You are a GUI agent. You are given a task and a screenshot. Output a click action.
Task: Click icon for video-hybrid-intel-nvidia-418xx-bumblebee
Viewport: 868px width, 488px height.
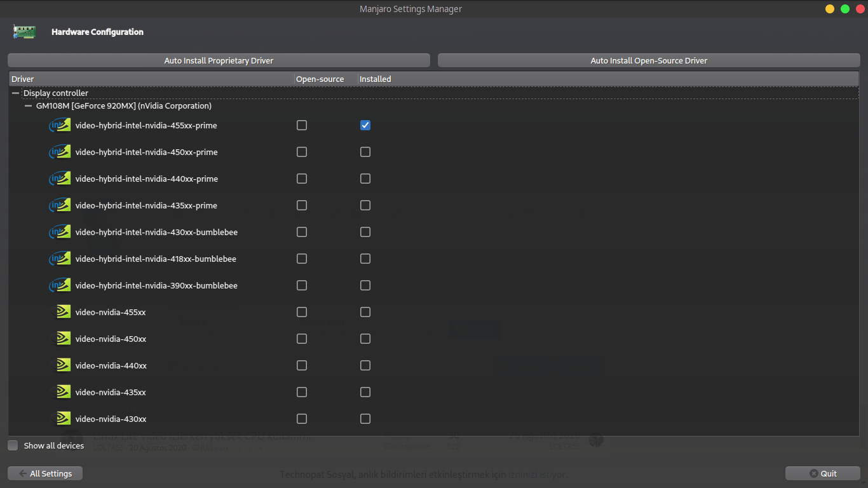[x=60, y=259]
